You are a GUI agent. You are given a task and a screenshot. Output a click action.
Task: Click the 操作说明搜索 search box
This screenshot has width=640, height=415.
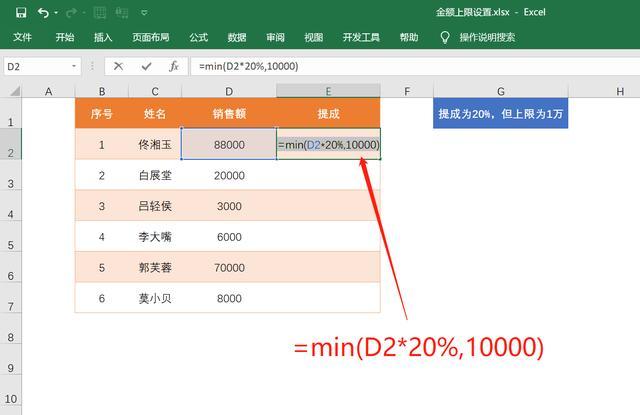tap(487, 38)
